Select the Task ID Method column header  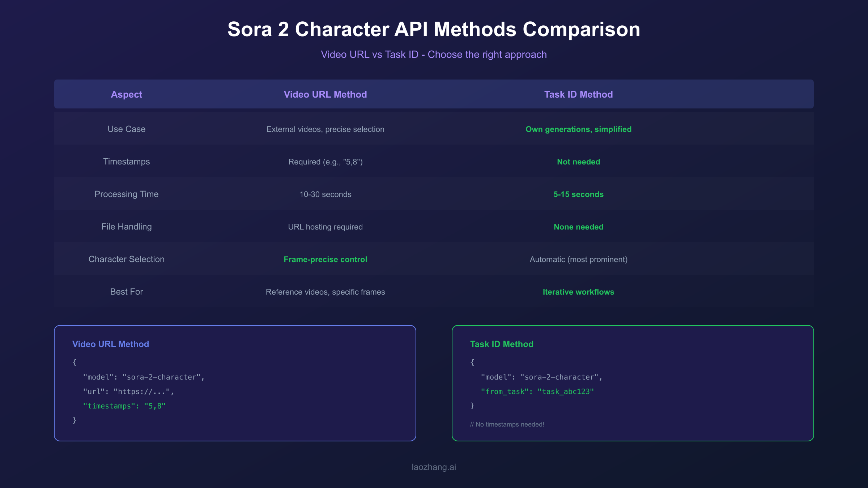tap(578, 94)
